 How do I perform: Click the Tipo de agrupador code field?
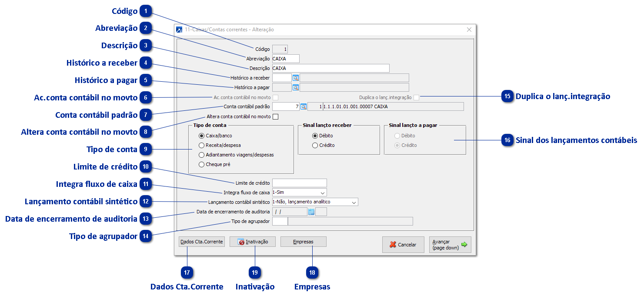(x=280, y=221)
